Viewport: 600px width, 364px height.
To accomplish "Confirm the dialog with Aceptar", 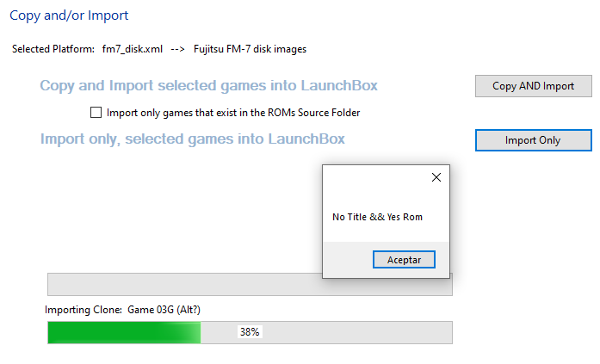I will [x=404, y=260].
